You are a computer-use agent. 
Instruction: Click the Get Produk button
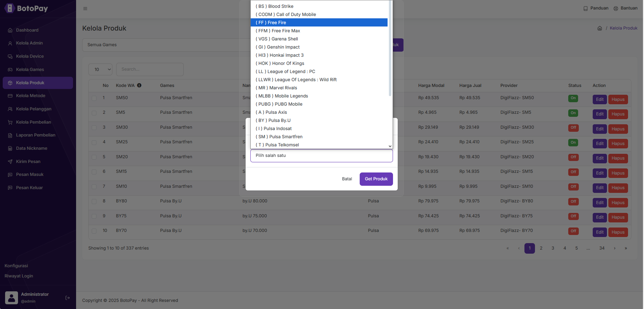376,179
